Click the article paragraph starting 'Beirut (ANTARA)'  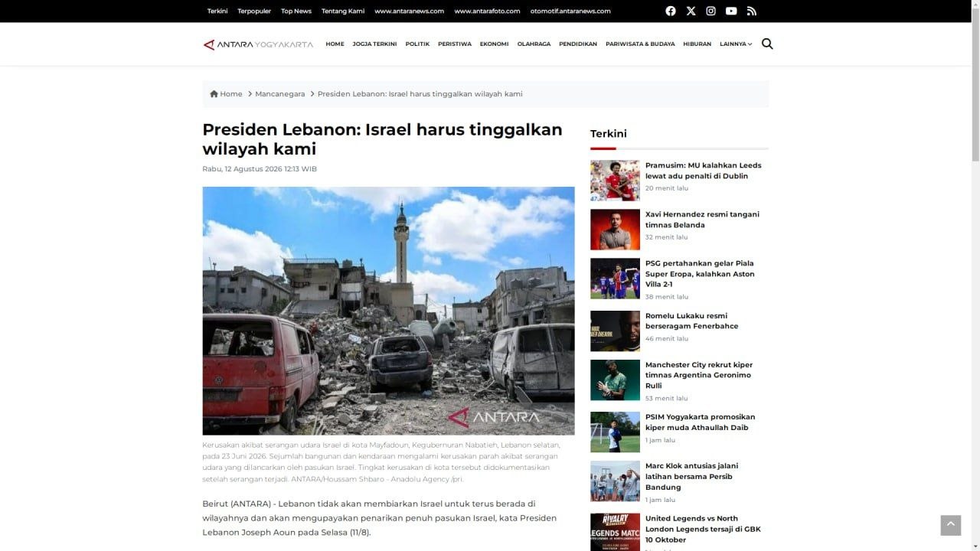click(380, 518)
